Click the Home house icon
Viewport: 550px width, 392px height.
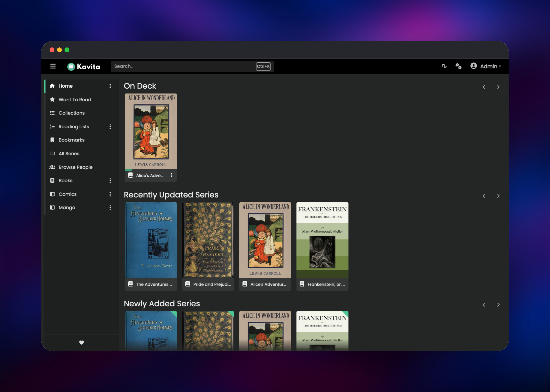tap(52, 86)
